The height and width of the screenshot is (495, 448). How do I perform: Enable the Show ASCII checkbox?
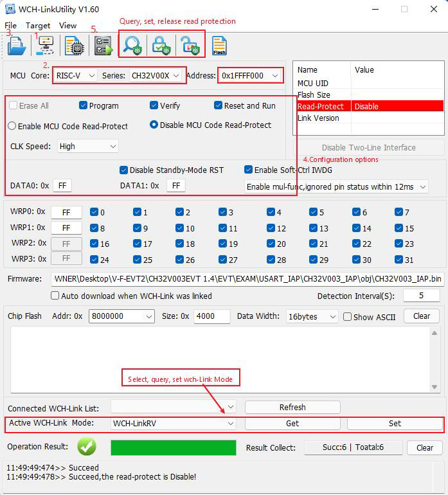tap(348, 316)
